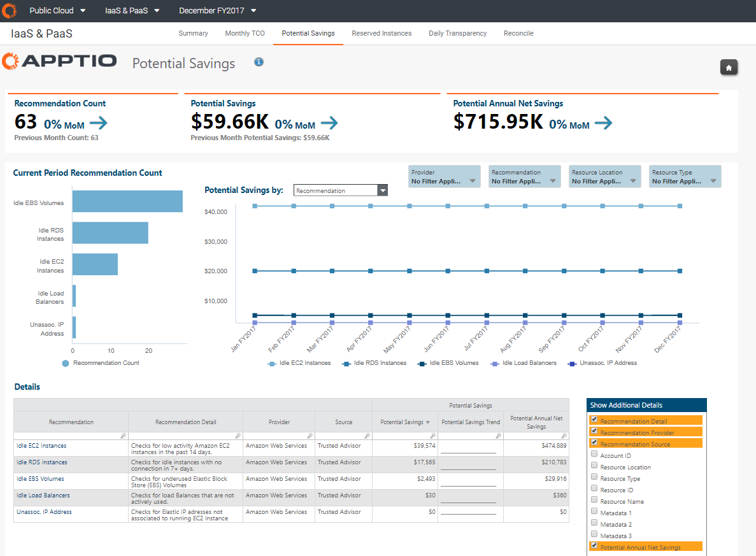Open the December FY2017 period dropdown
Viewport: 756px width, 556px height.
click(218, 11)
